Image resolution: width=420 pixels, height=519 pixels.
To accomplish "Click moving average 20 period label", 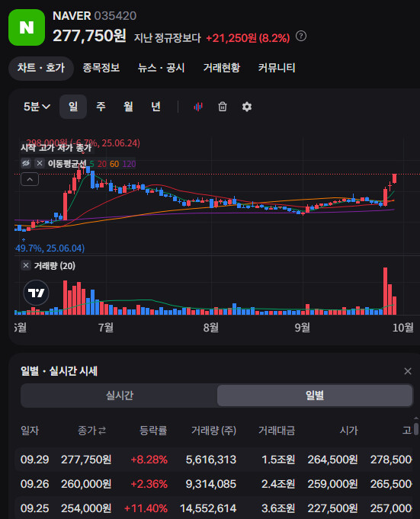I will 102,164.
